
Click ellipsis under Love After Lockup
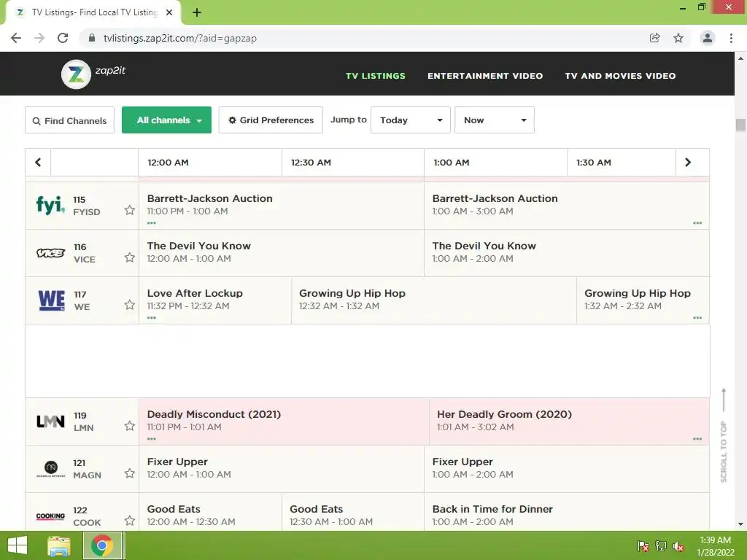point(152,318)
